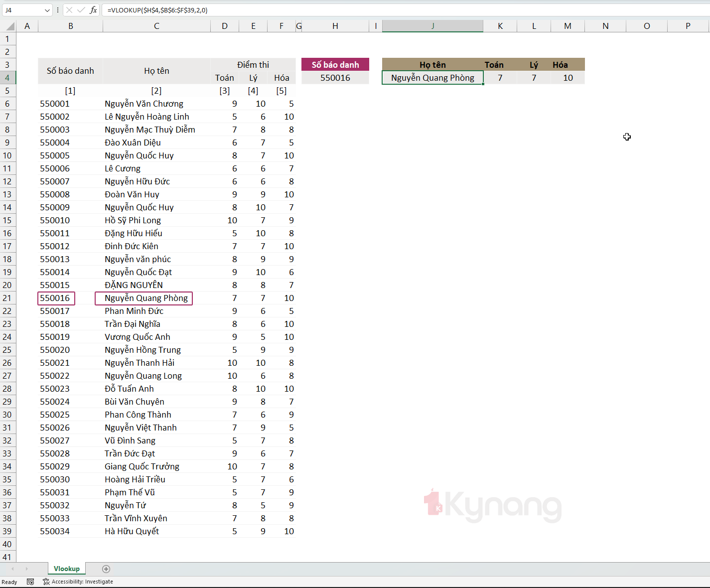Click name 'Hồ Sỹ Phi Long'

[x=133, y=220]
